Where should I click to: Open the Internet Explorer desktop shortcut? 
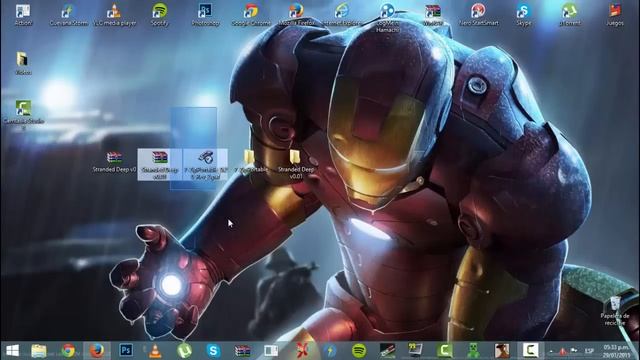(x=342, y=15)
